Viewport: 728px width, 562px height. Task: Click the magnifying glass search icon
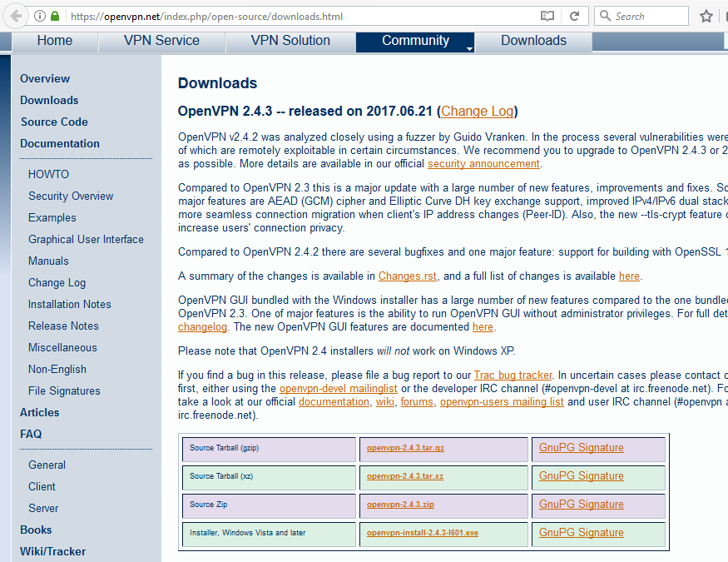coord(605,16)
